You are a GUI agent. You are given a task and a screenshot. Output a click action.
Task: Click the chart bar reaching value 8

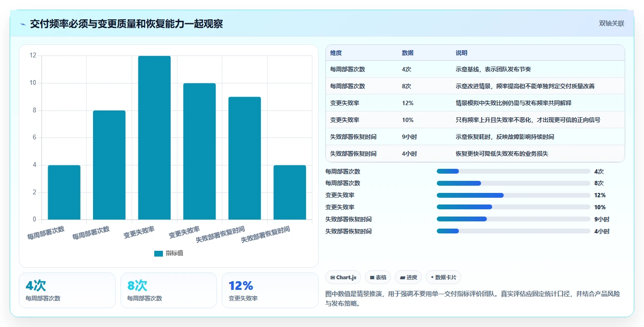coord(109,165)
